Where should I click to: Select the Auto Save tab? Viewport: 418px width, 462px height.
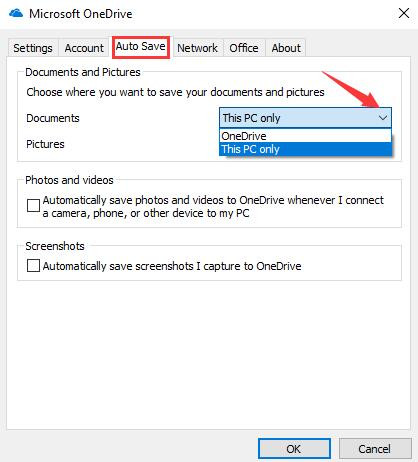point(141,47)
